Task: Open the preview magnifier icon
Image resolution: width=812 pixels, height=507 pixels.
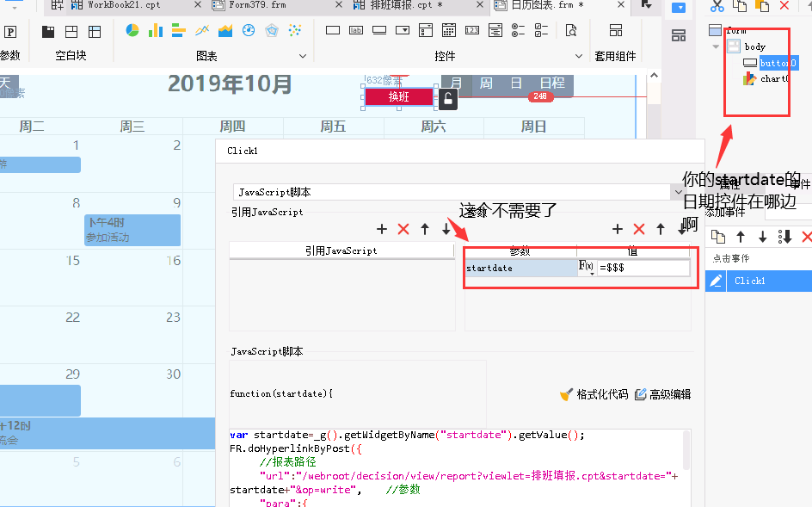Action: tap(571, 31)
